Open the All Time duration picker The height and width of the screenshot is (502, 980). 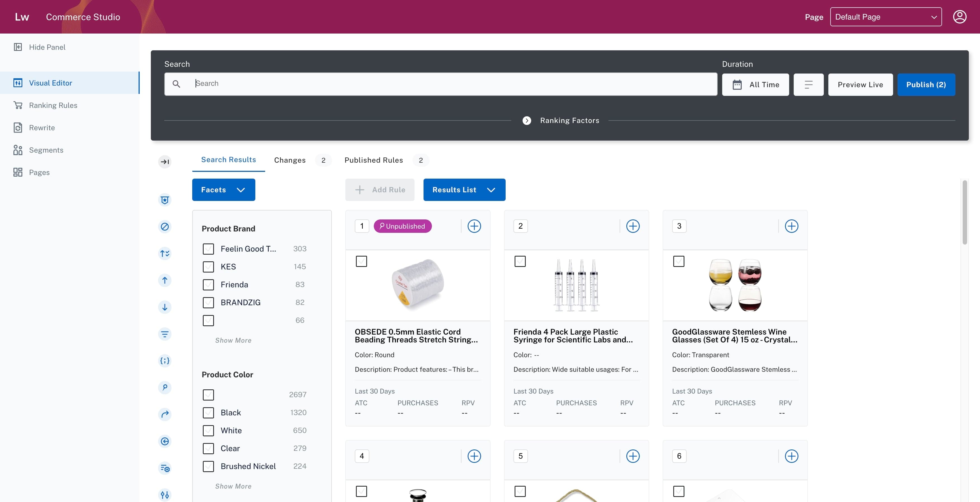(x=755, y=84)
